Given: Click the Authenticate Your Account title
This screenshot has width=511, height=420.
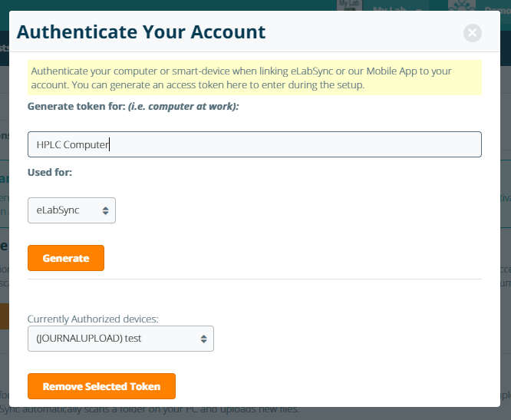Looking at the screenshot, I should pyautogui.click(x=141, y=32).
